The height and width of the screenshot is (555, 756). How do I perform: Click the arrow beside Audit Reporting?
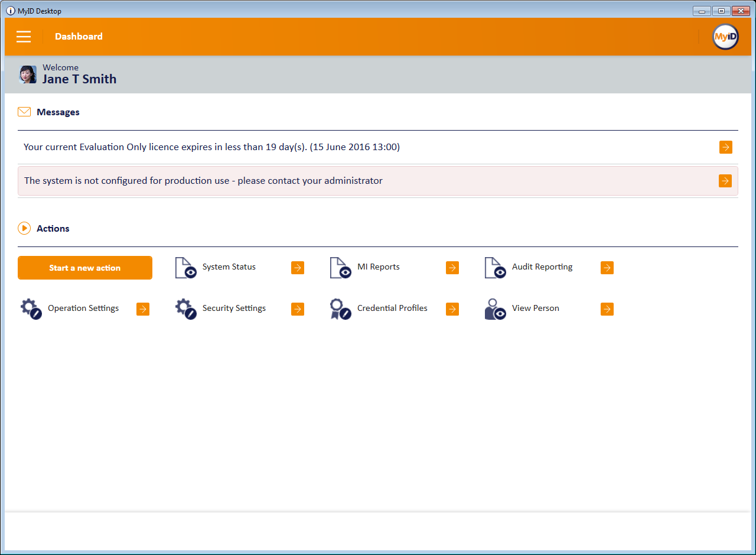[x=607, y=268]
